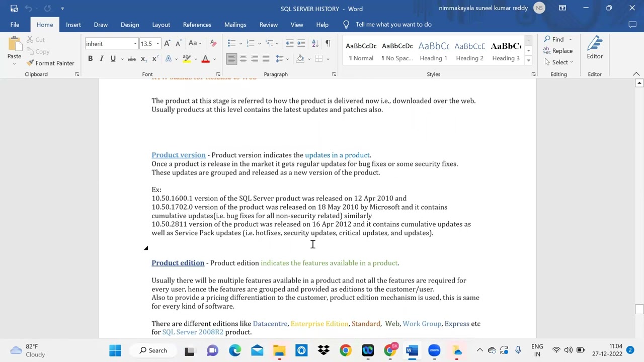Apply the red Font Color button
This screenshot has height=362, width=644.
pyautogui.click(x=205, y=59)
